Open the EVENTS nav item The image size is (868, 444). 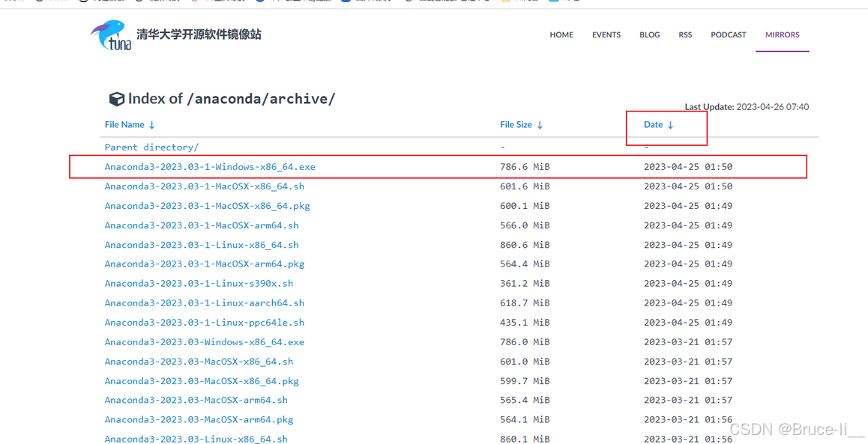coord(606,35)
